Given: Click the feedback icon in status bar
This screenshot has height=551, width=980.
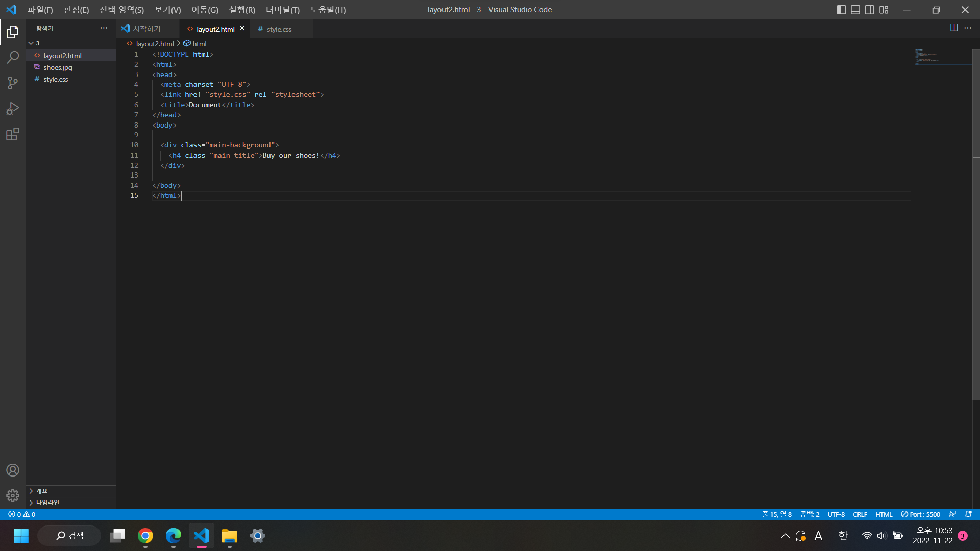Looking at the screenshot, I should (x=952, y=514).
